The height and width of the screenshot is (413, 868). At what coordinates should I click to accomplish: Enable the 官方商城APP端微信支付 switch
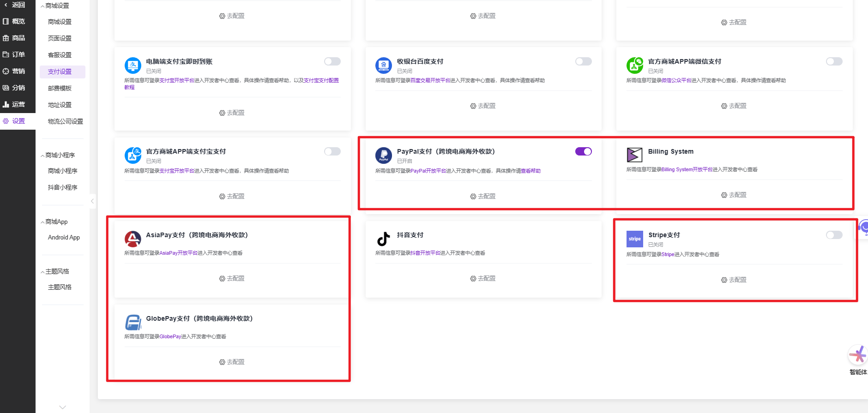pyautogui.click(x=834, y=61)
